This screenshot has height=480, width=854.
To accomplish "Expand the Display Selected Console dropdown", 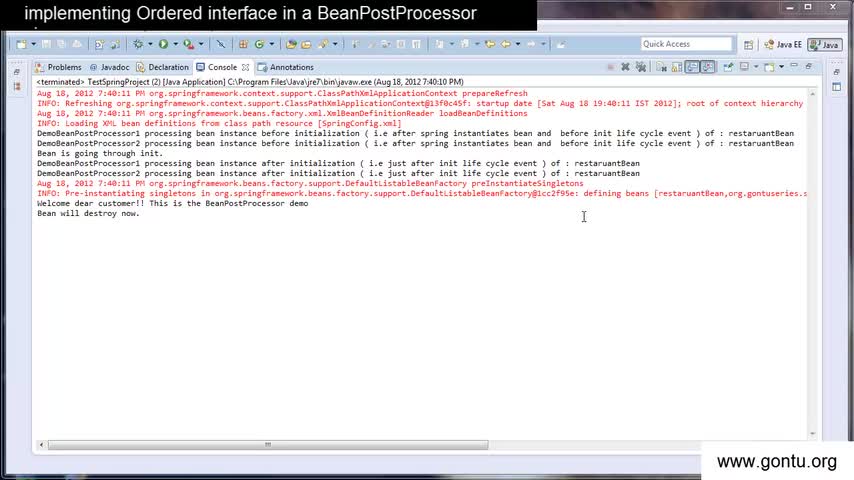I will click(x=756, y=67).
